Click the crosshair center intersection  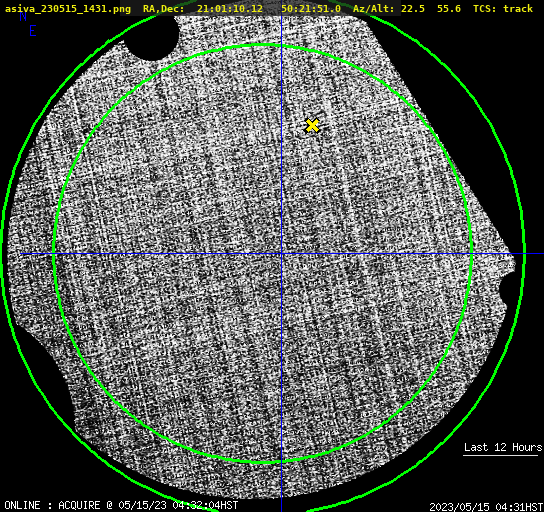(281, 254)
